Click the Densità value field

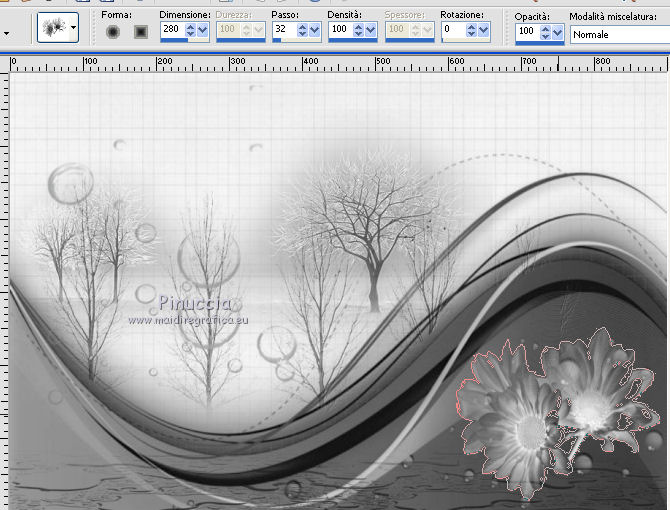[x=341, y=29]
